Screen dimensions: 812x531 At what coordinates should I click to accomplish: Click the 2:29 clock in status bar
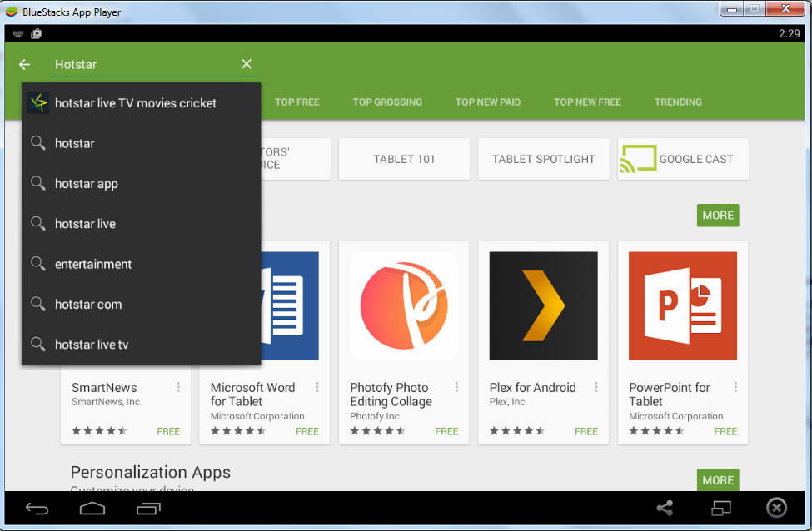click(790, 33)
